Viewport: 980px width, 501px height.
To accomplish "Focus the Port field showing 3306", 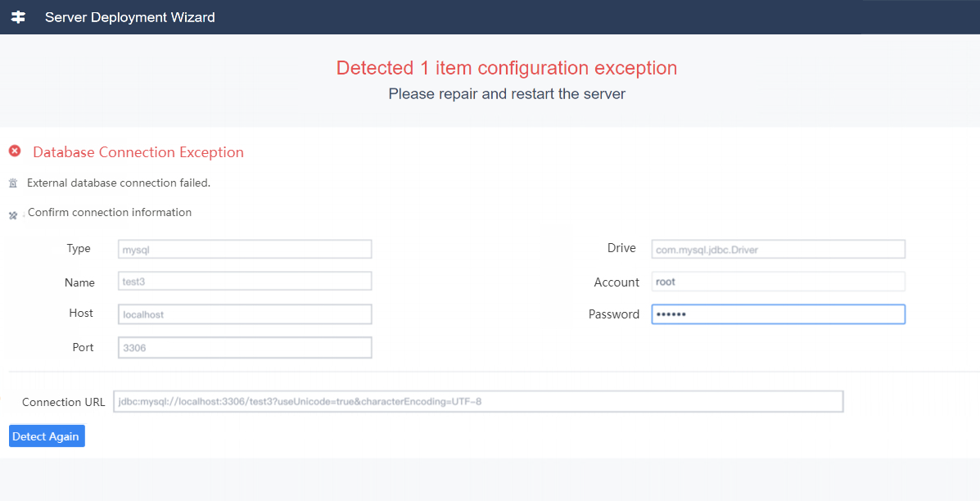I will point(245,347).
